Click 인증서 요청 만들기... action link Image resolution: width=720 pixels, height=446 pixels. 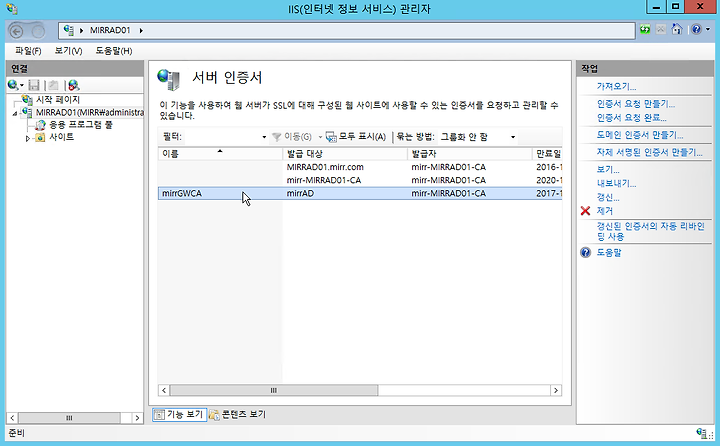coord(636,104)
